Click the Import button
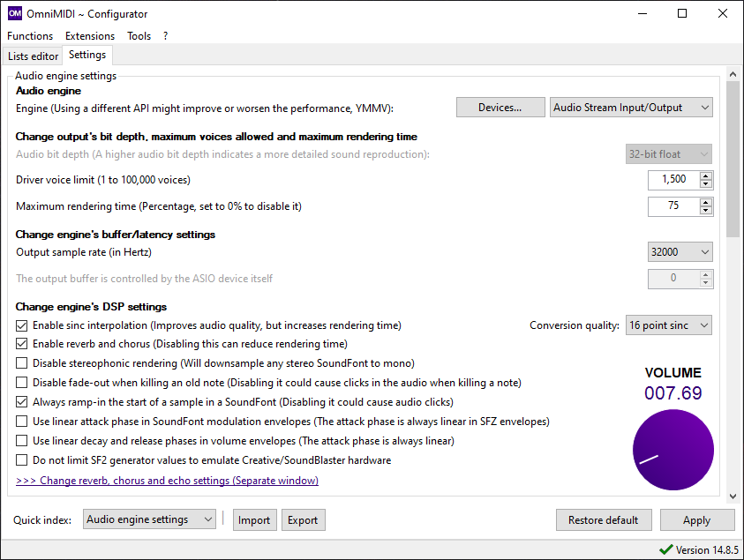744x560 pixels. pyautogui.click(x=254, y=520)
